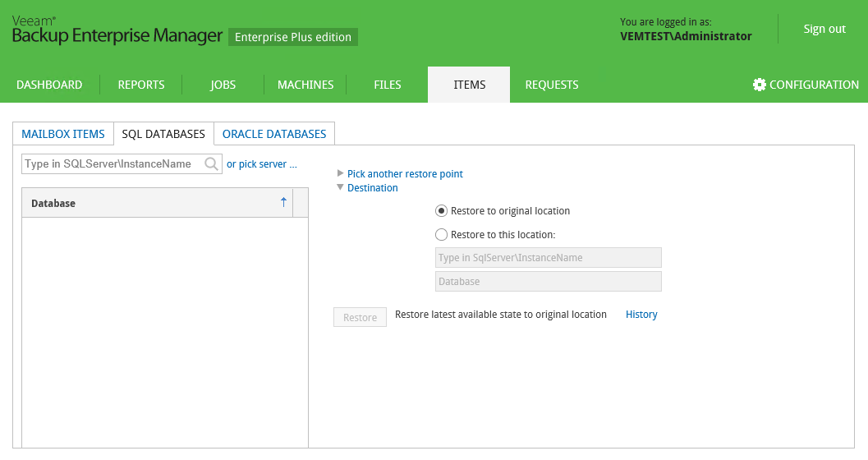Open the Dashboard tab

(x=49, y=85)
